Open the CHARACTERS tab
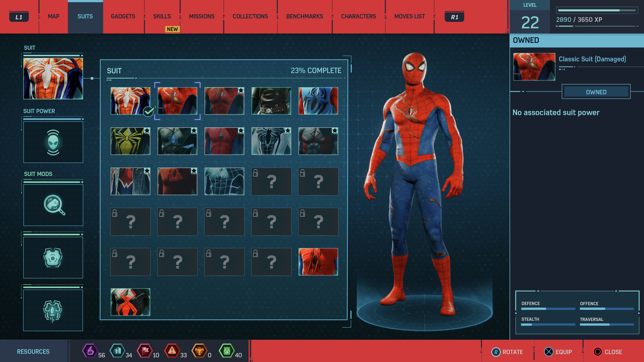 tap(359, 16)
